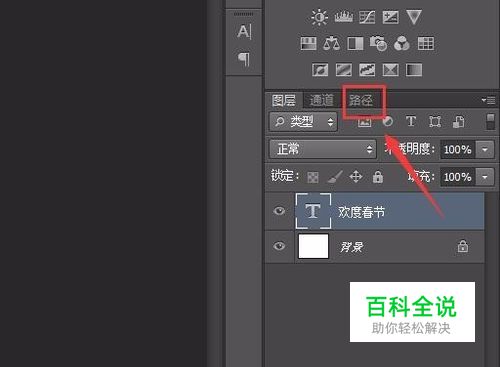Hide the 背景 layer
Screen dimensions: 500x367
point(279,246)
